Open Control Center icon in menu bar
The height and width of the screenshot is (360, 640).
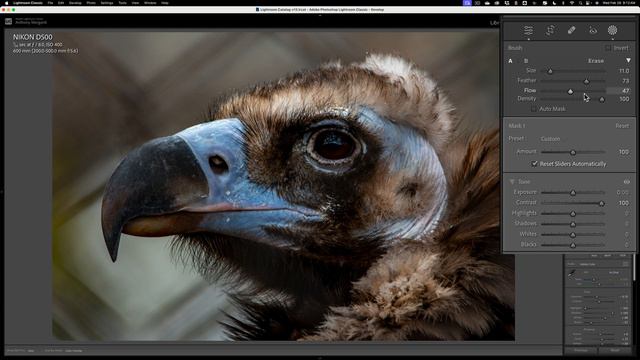point(588,3)
